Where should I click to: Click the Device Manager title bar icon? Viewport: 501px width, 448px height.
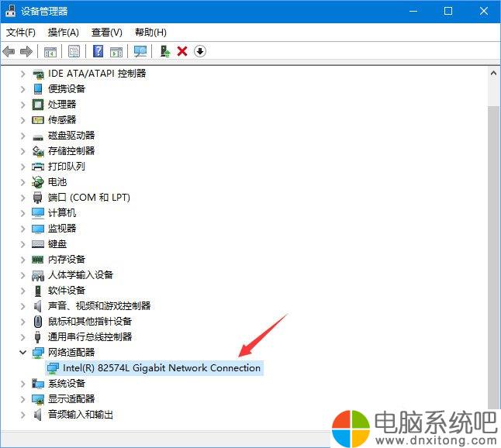pos(10,11)
